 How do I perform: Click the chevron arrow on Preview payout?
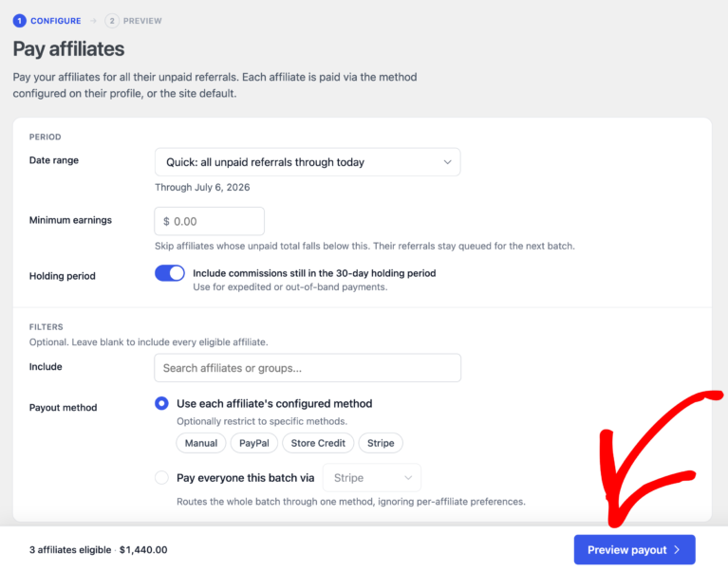678,550
